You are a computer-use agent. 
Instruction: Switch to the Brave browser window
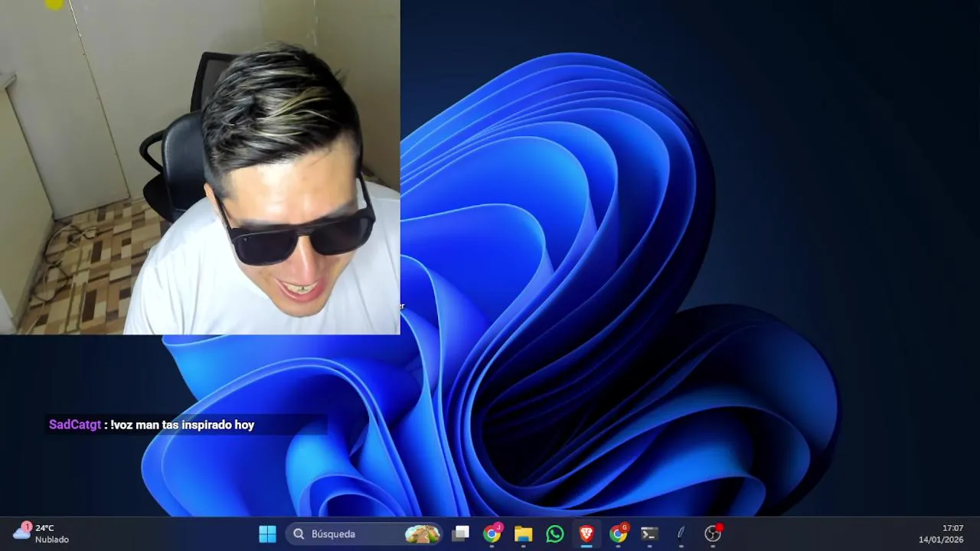(x=586, y=533)
